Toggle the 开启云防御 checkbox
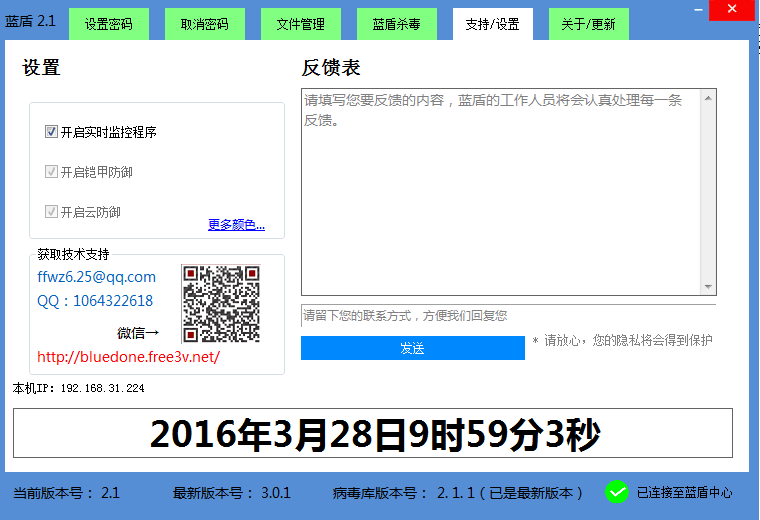This screenshot has width=760, height=520. coord(52,212)
